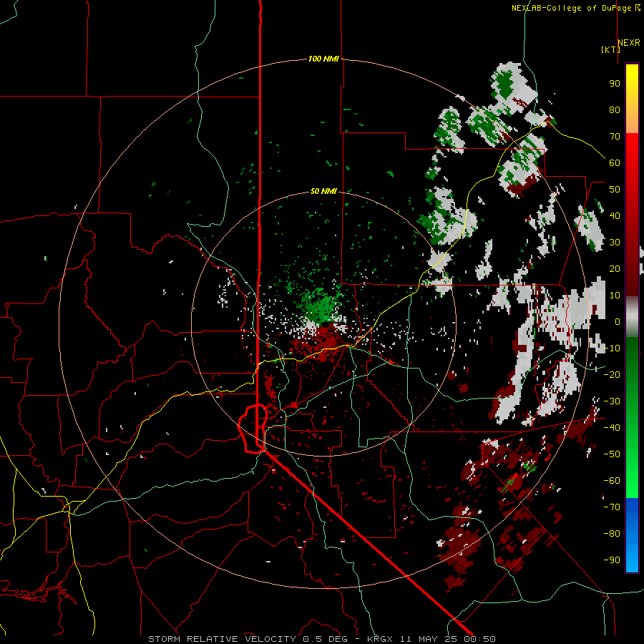The image size is (644, 644).
Task: Click the 100 NMI range ring label
Action: tap(323, 59)
